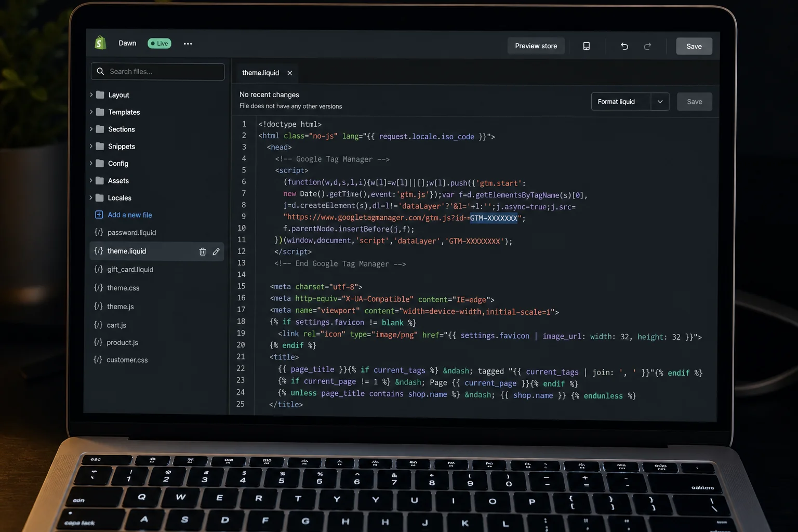
Task: Click the code icon beside password.liquid
Action: [99, 232]
